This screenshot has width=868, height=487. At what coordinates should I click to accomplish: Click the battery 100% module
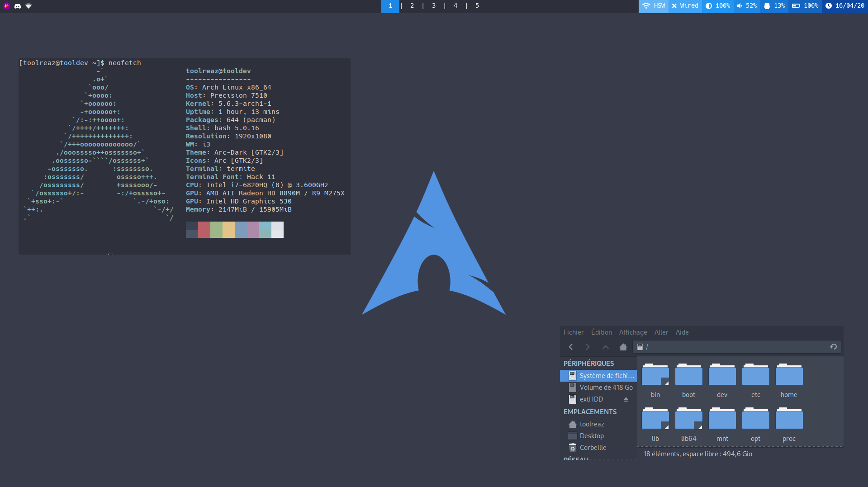pyautogui.click(x=805, y=6)
